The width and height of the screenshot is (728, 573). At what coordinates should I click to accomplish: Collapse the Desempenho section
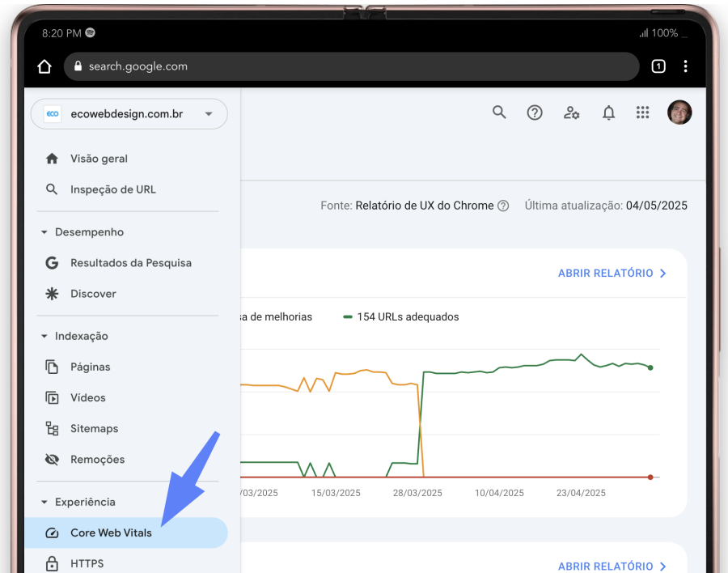83,232
